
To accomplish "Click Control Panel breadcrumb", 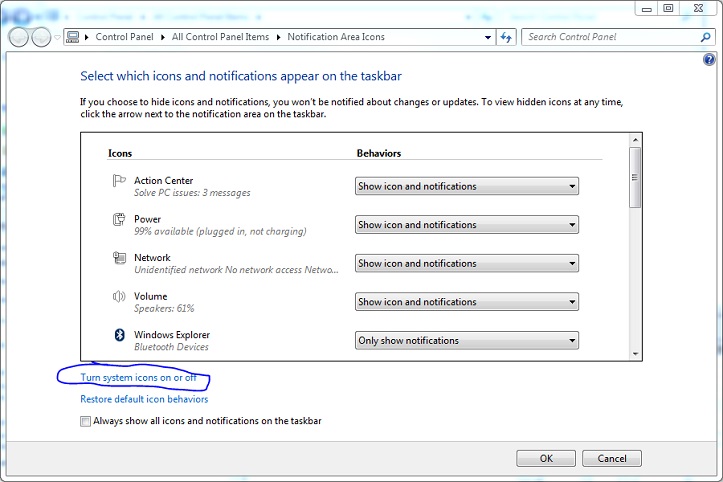I will [124, 37].
